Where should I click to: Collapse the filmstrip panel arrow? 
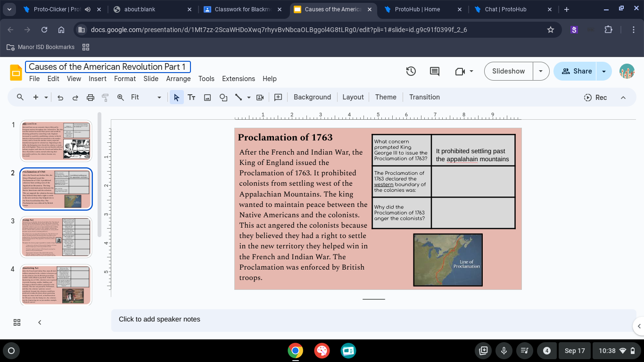click(40, 322)
